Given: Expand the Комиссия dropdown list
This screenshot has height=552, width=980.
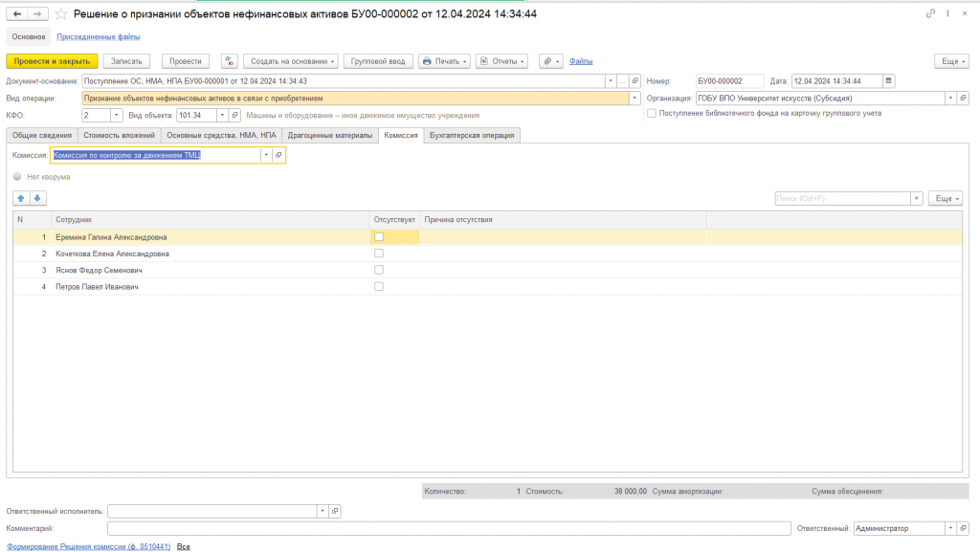Looking at the screenshot, I should pos(266,155).
